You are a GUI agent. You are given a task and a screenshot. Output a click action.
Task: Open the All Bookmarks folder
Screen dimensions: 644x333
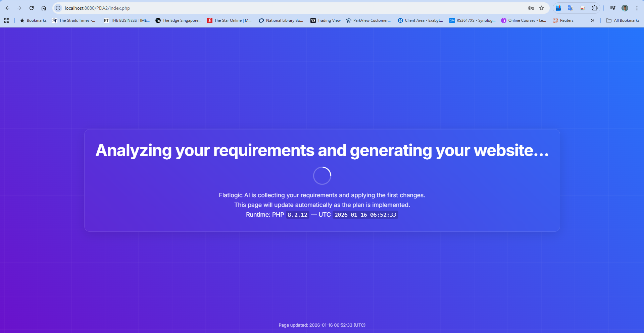623,20
